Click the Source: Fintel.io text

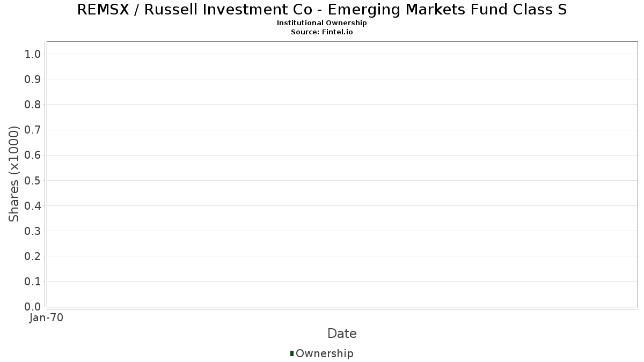tap(321, 32)
